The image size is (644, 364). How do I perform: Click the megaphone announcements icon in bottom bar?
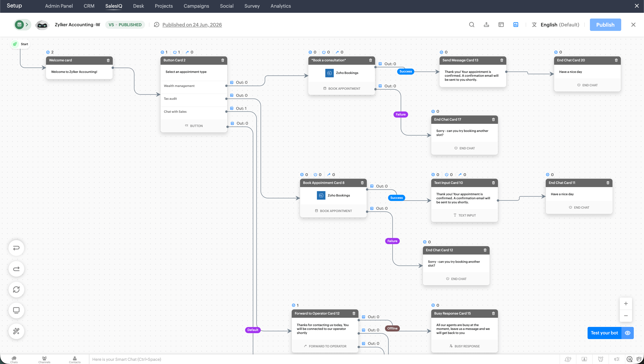point(617,359)
